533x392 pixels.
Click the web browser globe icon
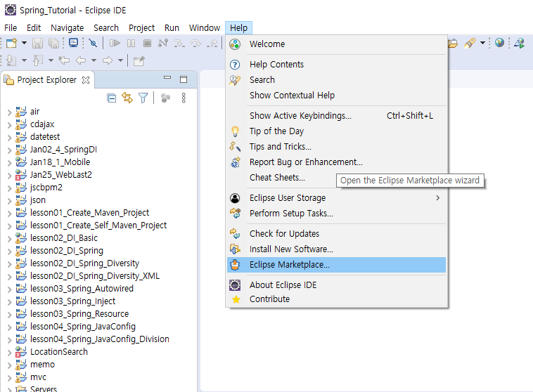point(499,43)
